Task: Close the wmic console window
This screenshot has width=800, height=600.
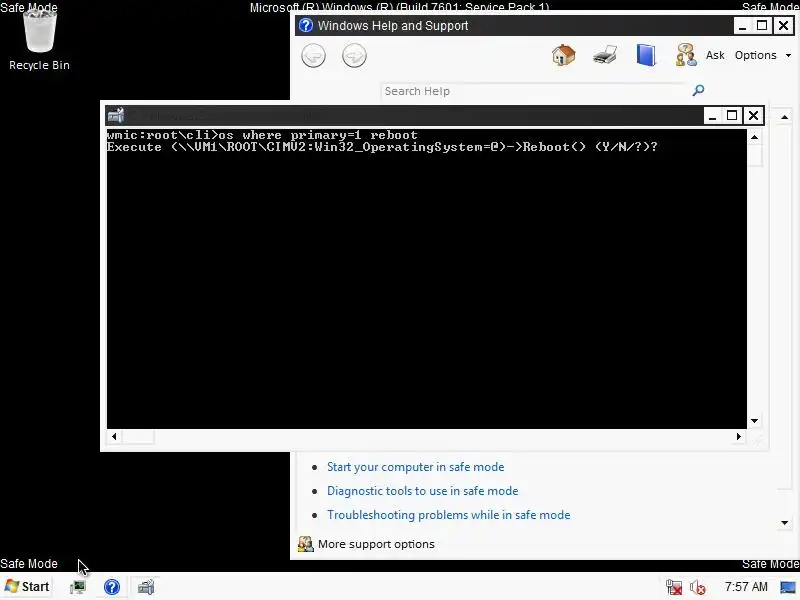Action: tap(753, 116)
